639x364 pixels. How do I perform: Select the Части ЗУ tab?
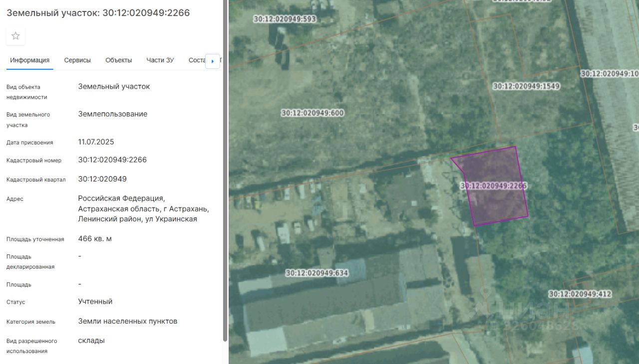pos(160,60)
